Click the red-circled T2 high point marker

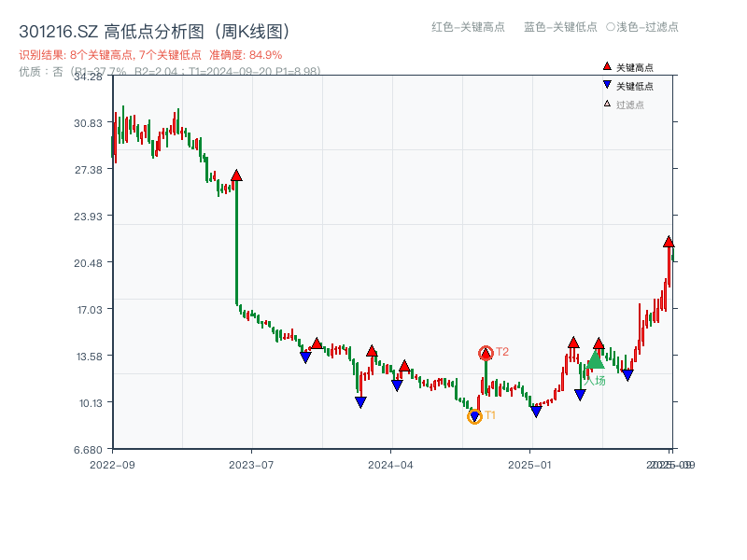pyautogui.click(x=486, y=352)
